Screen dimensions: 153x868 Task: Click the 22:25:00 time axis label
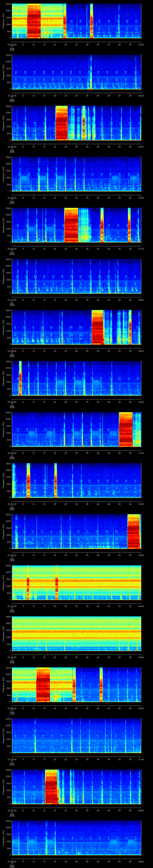pos(12,197)
